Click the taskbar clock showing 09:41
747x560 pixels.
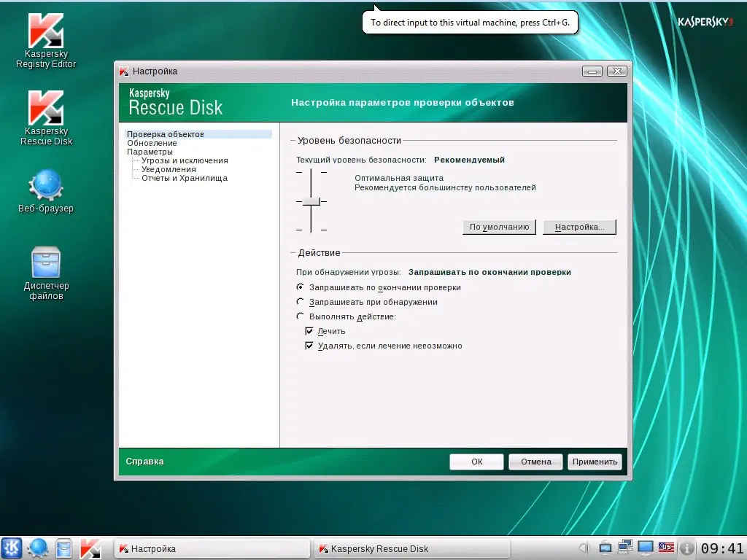721,548
